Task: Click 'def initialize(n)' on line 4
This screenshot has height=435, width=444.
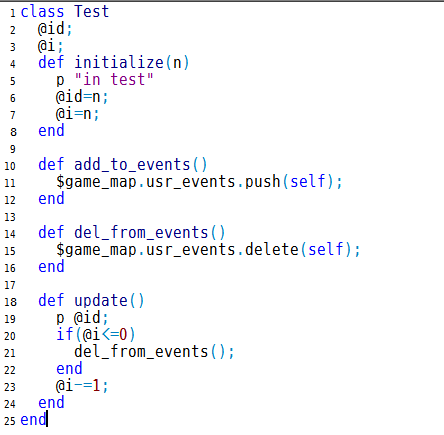Action: [114, 62]
